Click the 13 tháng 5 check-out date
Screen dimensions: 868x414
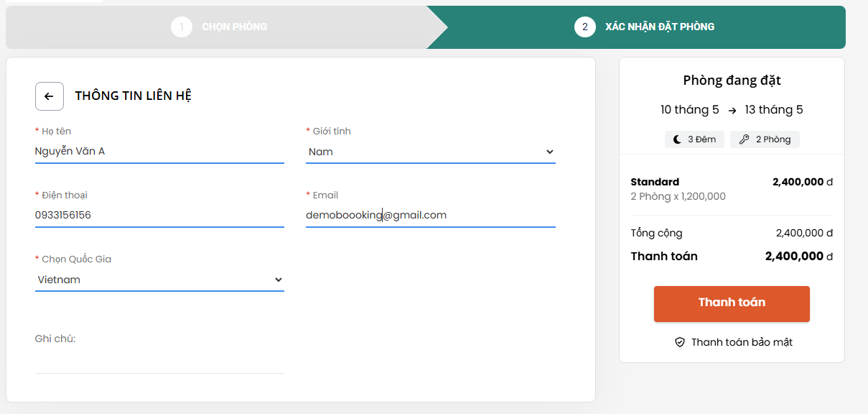pos(774,110)
